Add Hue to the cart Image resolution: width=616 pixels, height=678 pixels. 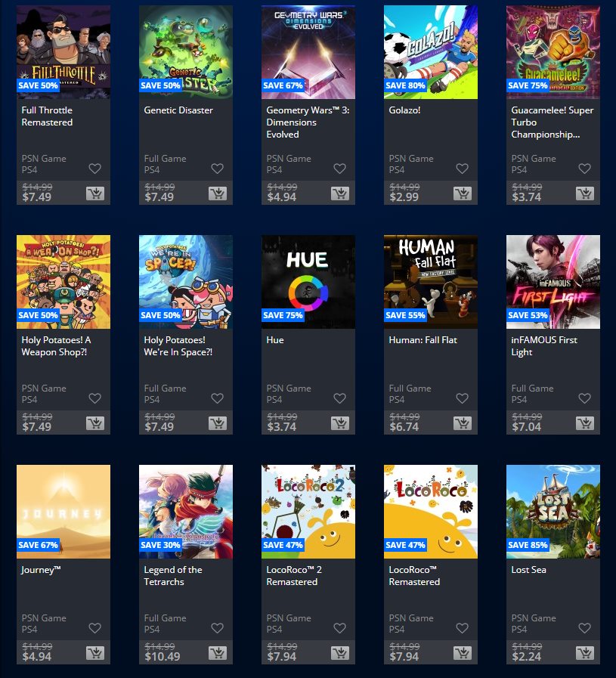click(340, 423)
